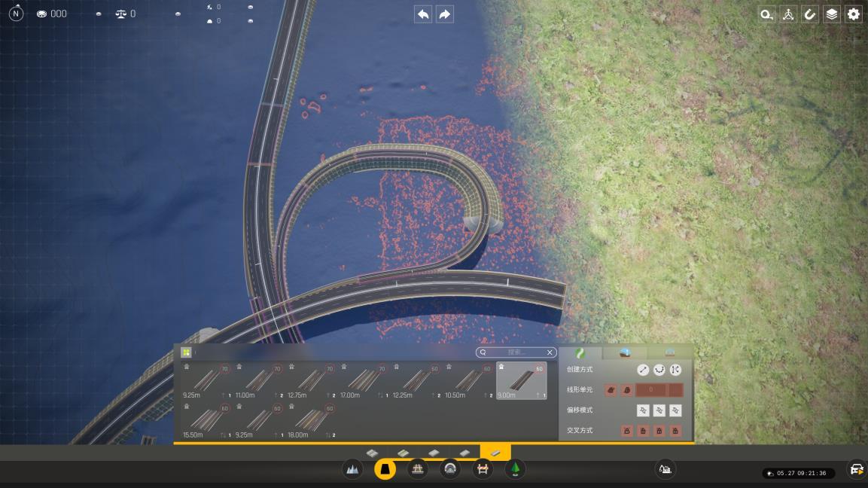Select the road barrier tool
The image size is (868, 488).
point(483,470)
